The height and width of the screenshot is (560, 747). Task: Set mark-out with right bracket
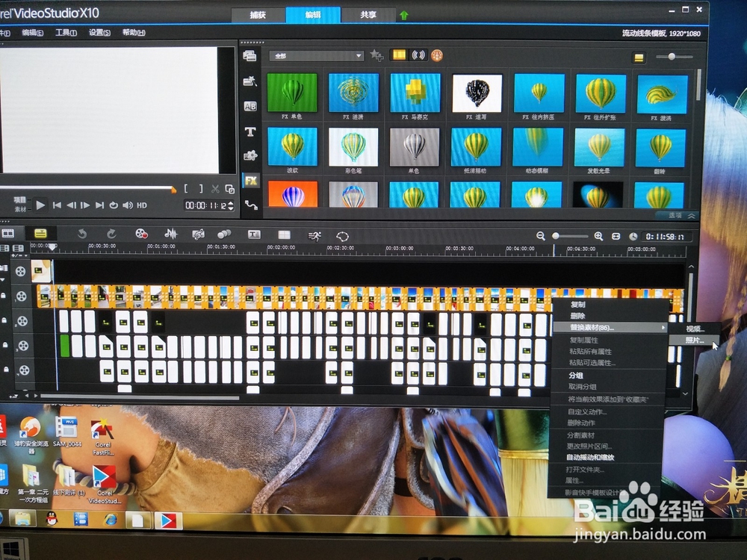[201, 189]
